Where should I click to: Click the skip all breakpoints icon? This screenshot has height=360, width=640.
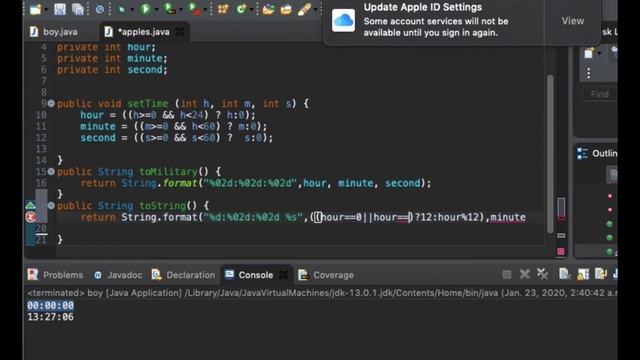coord(100,9)
